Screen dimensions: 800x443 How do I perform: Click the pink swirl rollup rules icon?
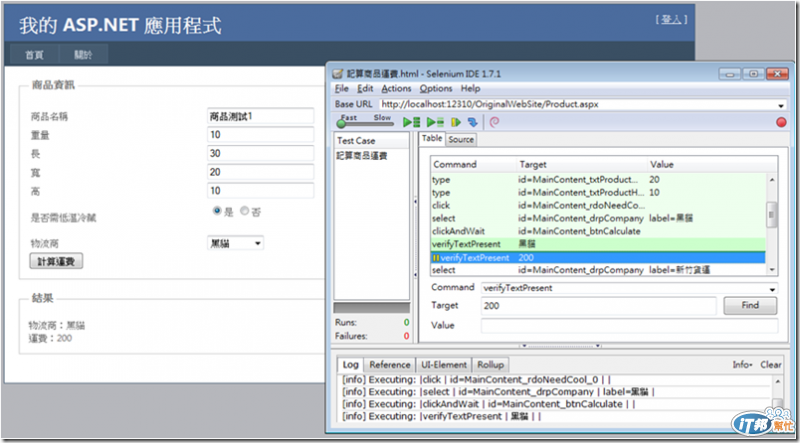click(x=494, y=122)
